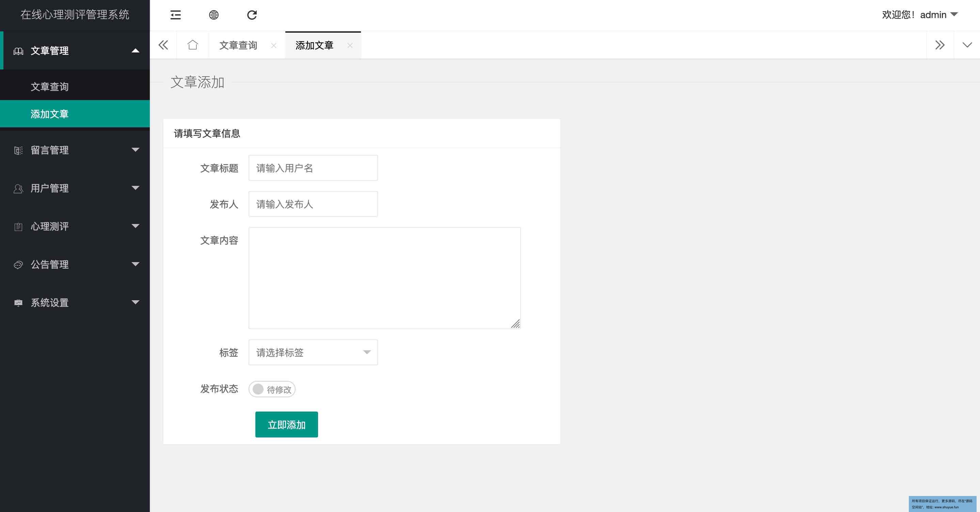Close the 添加文章 tab
This screenshot has width=980, height=512.
(x=350, y=45)
